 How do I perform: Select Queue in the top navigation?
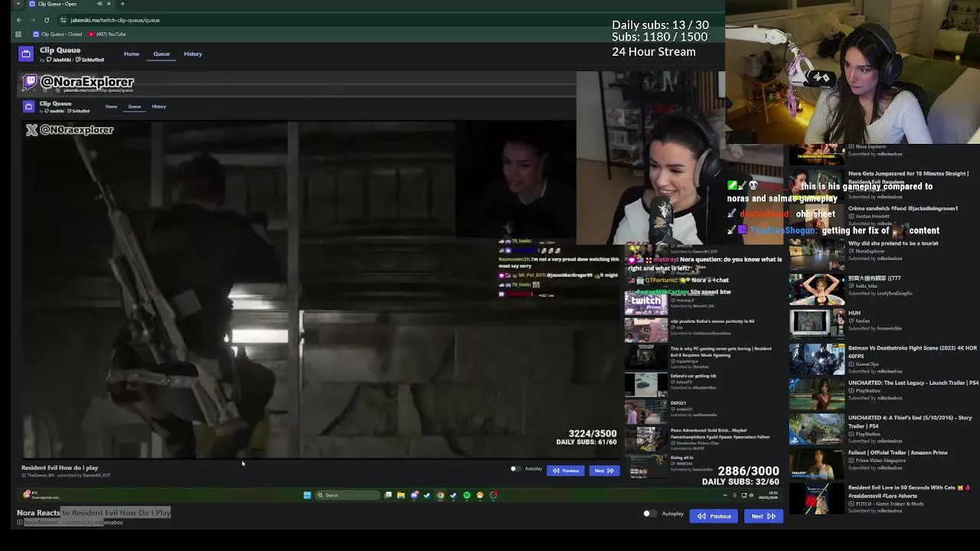(x=161, y=54)
